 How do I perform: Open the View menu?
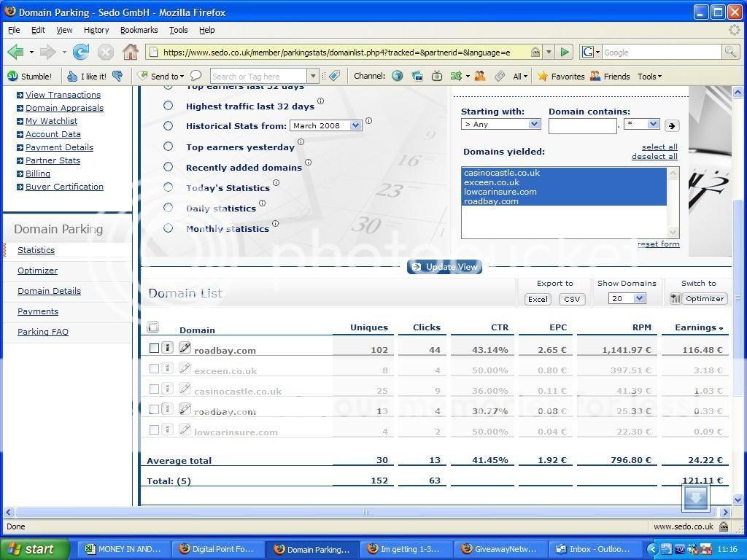(x=64, y=30)
